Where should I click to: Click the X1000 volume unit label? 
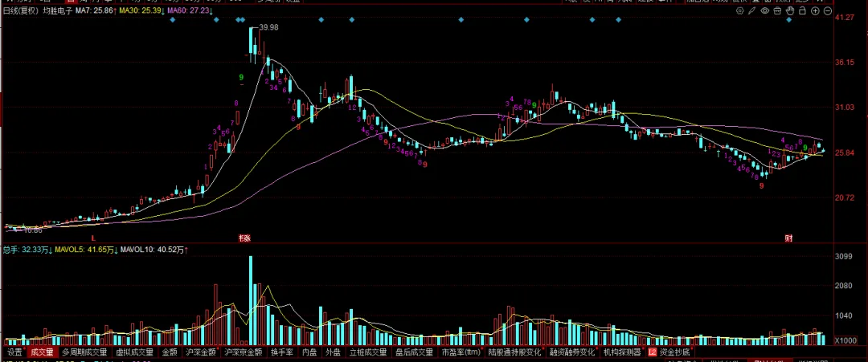coord(845,340)
